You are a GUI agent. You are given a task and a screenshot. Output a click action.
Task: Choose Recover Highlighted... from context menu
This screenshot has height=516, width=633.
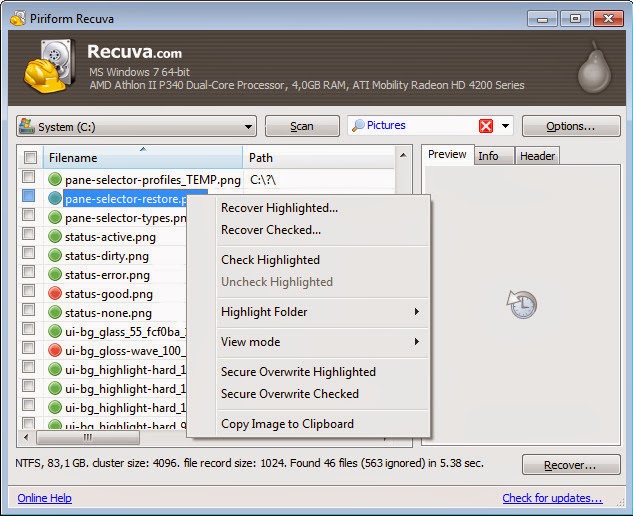point(323,208)
